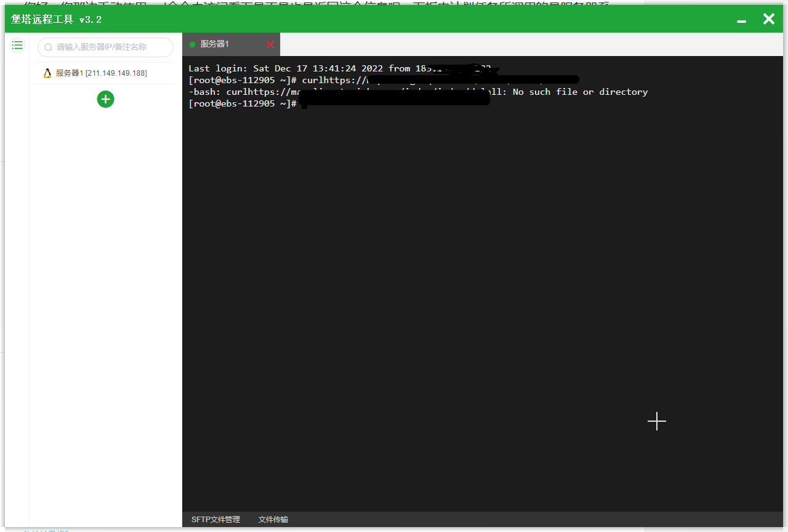
Task: Focus the server IP search field
Action: point(105,47)
